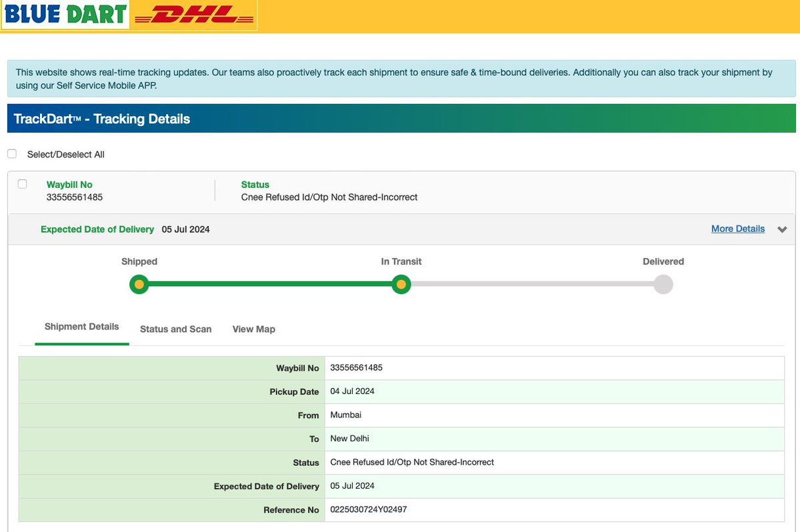Click the waybill number under the Waybill No heading
This screenshot has width=800, height=532.
(x=75, y=197)
